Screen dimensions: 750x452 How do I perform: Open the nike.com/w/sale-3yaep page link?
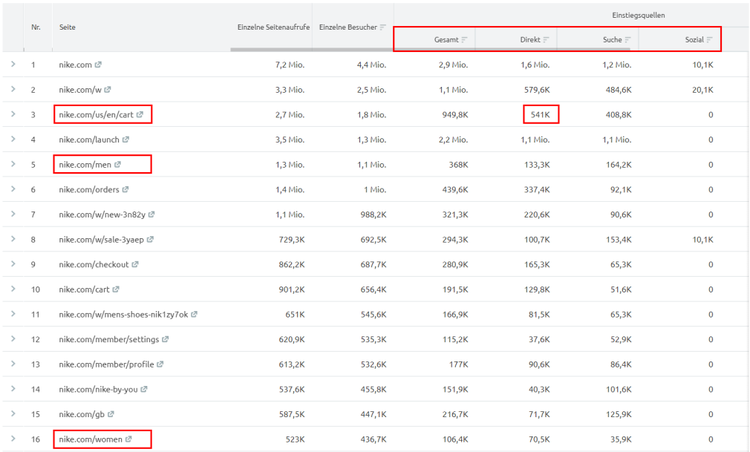pos(101,240)
